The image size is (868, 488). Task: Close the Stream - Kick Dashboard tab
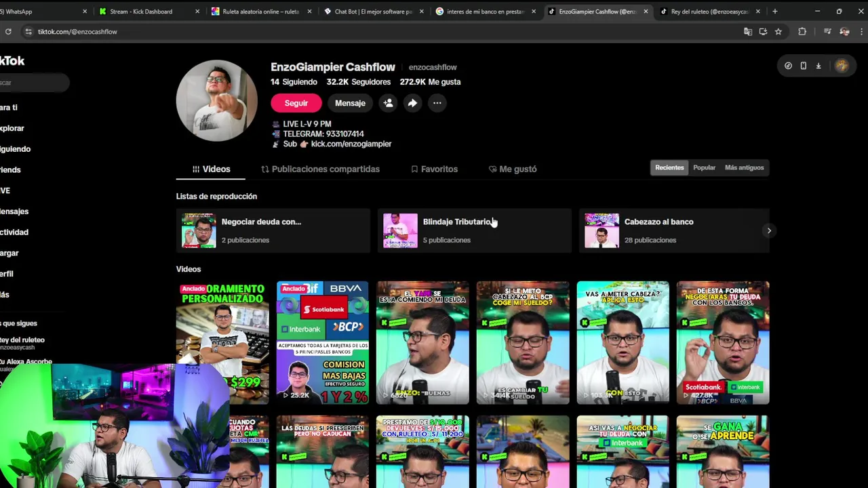[x=197, y=12]
